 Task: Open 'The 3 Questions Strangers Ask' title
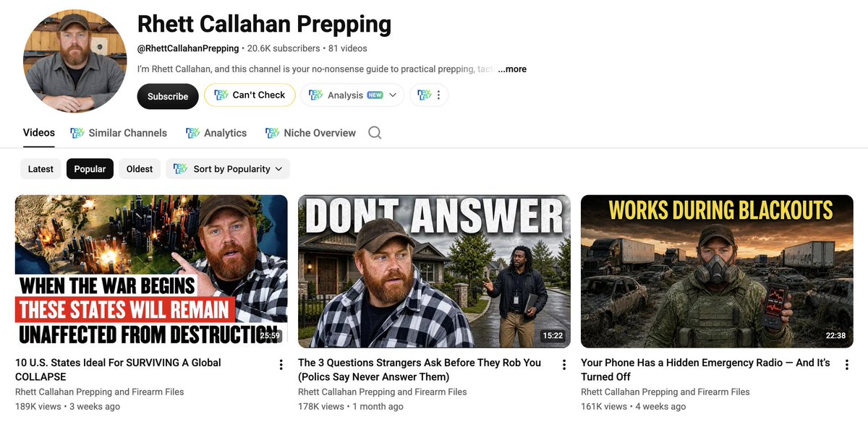pos(420,370)
